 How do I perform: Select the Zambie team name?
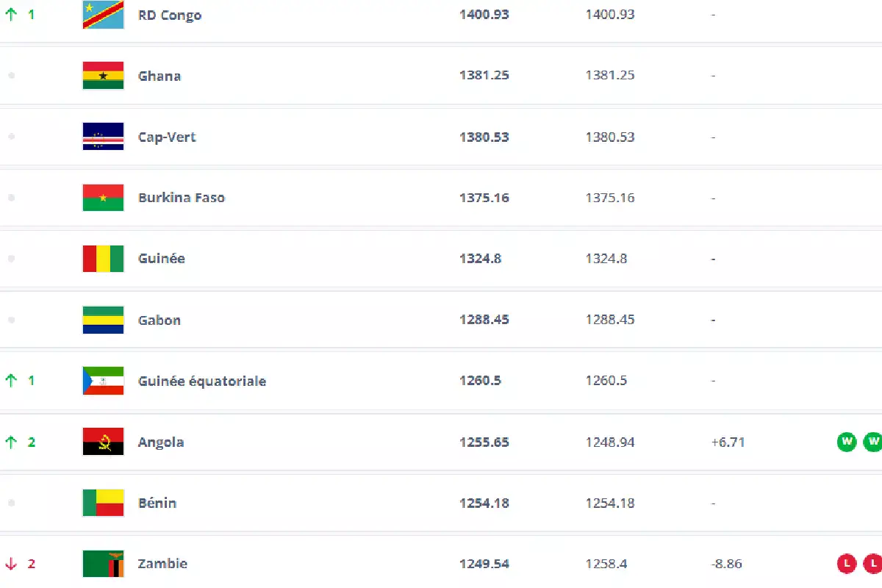pos(162,564)
